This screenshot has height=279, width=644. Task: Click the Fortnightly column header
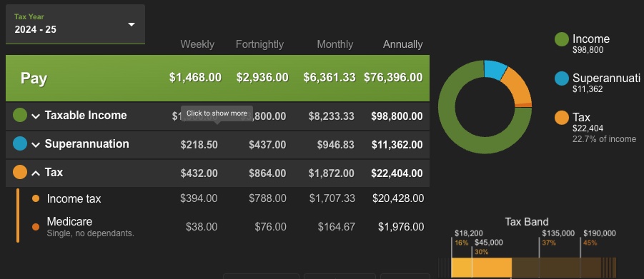[x=259, y=44]
